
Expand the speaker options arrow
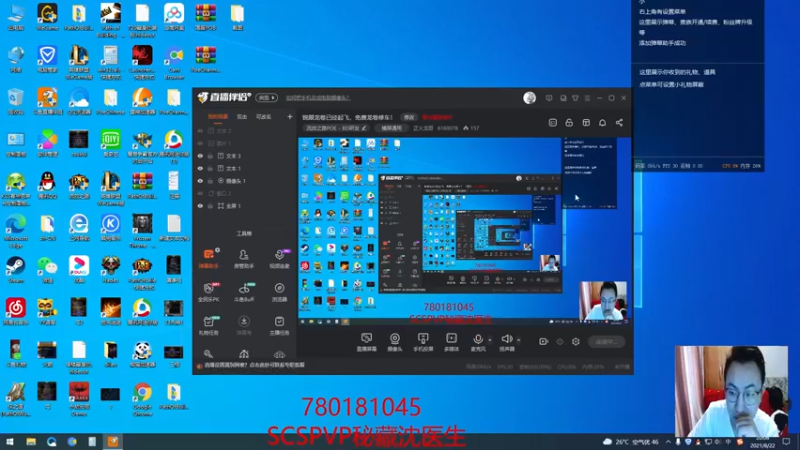point(518,339)
